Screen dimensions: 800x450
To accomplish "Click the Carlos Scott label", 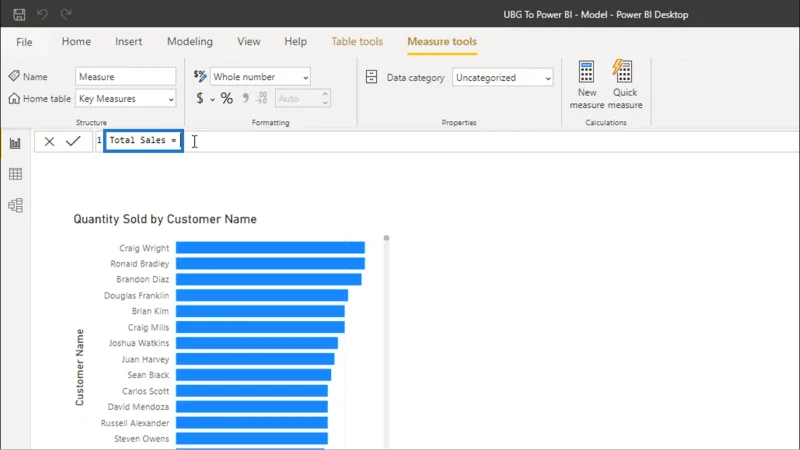I will point(145,391).
